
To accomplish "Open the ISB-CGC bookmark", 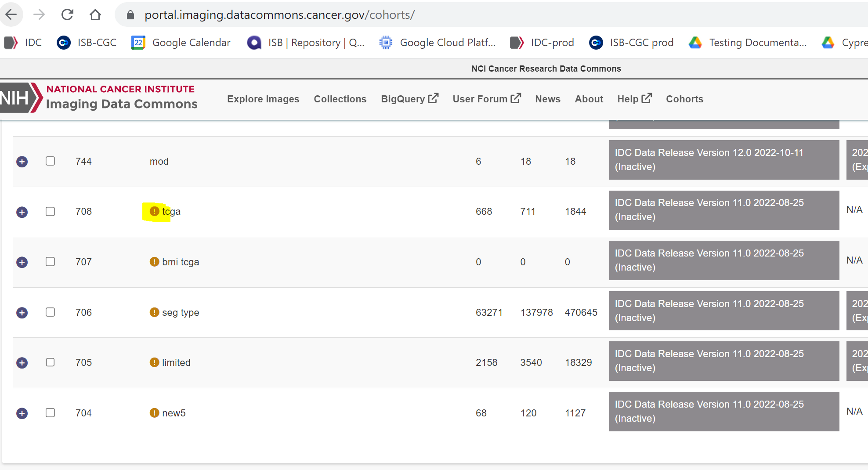I will click(x=86, y=42).
